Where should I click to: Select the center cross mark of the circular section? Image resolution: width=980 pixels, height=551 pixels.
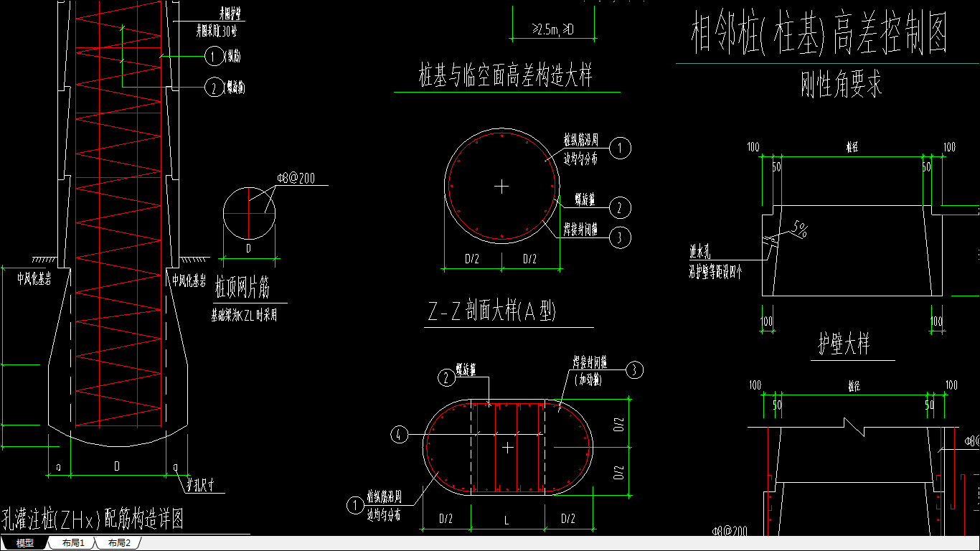501,187
